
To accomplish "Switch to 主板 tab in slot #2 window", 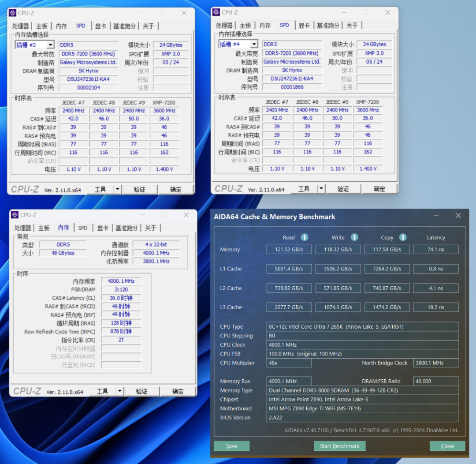I will click(41, 26).
